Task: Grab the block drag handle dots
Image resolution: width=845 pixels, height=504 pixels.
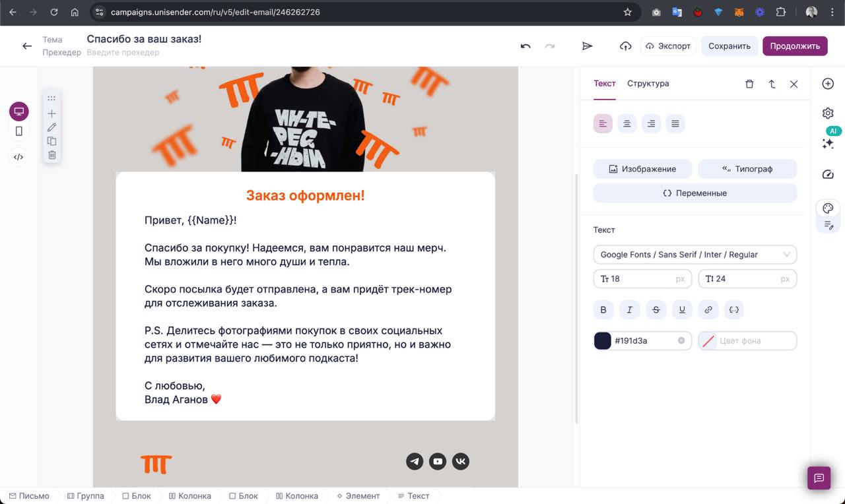Action: 51,98
